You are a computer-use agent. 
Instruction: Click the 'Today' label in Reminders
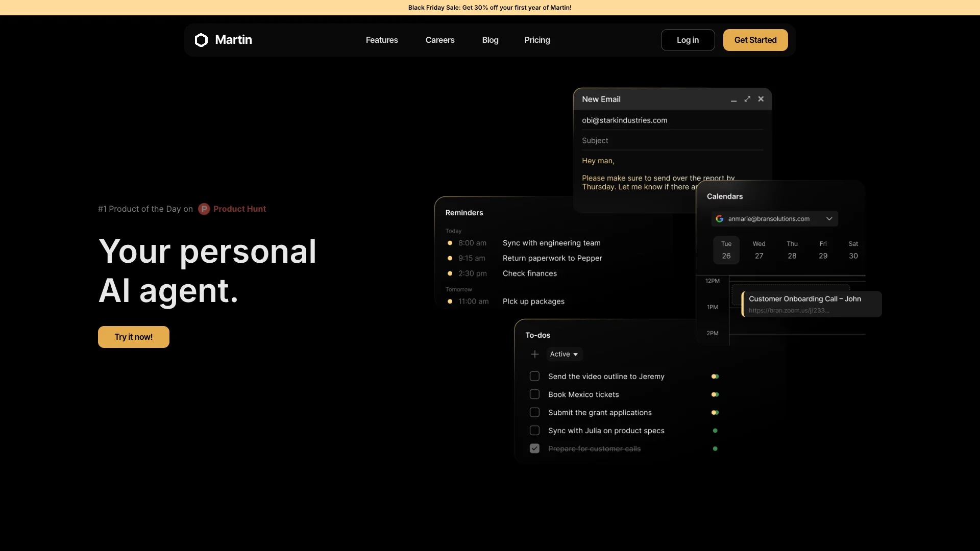(x=453, y=231)
